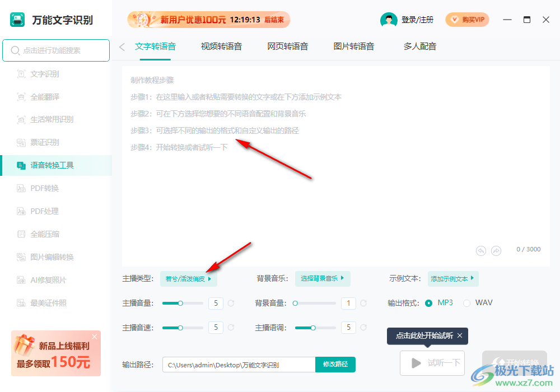Open 语音转换工具 in the sidebar
Image resolution: width=560 pixels, height=392 pixels.
click(57, 165)
